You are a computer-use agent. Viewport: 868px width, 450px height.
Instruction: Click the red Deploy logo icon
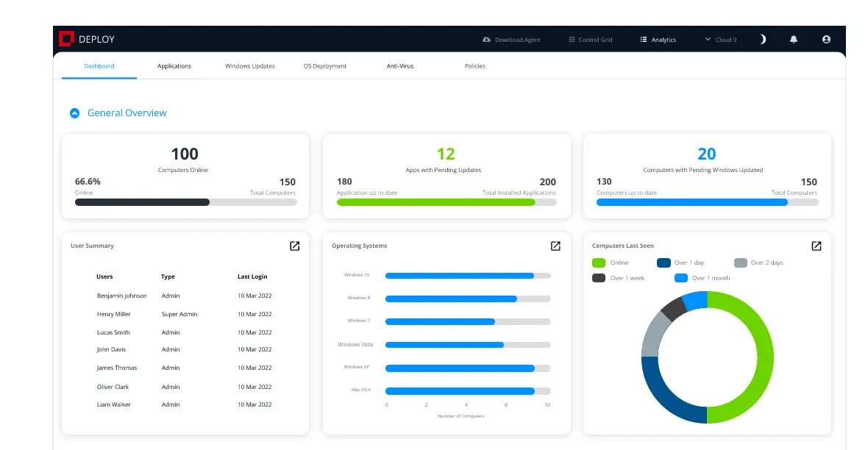[x=67, y=39]
